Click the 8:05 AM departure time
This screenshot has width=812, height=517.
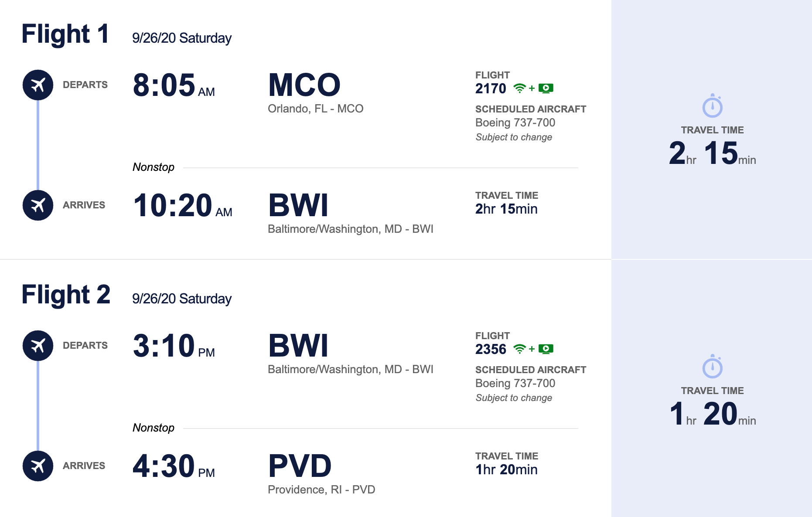point(174,85)
